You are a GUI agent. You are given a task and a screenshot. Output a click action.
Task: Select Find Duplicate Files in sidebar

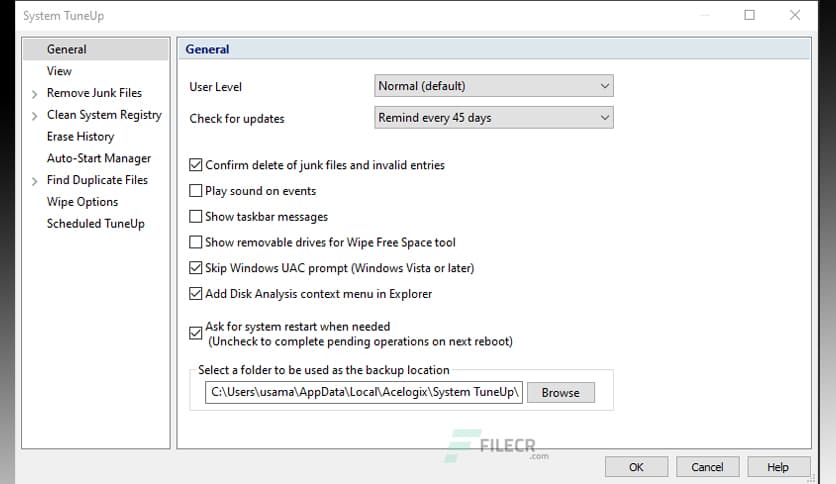[97, 180]
